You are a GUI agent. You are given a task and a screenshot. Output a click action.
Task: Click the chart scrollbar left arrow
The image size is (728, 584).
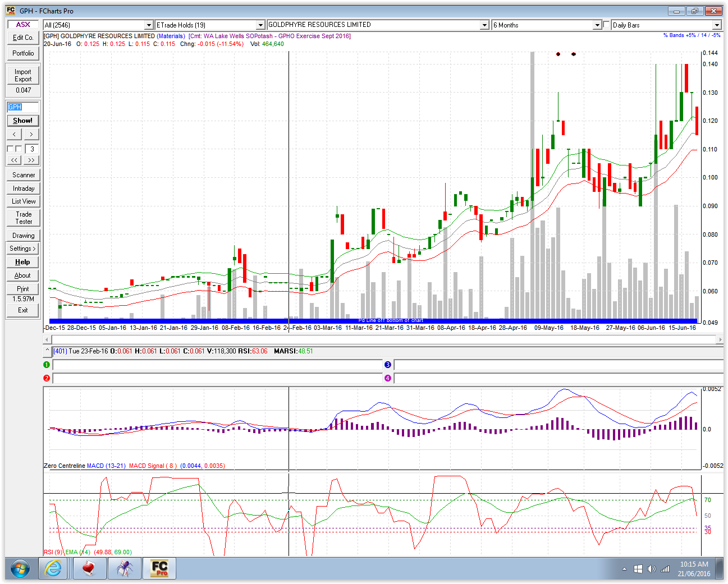pos(47,339)
